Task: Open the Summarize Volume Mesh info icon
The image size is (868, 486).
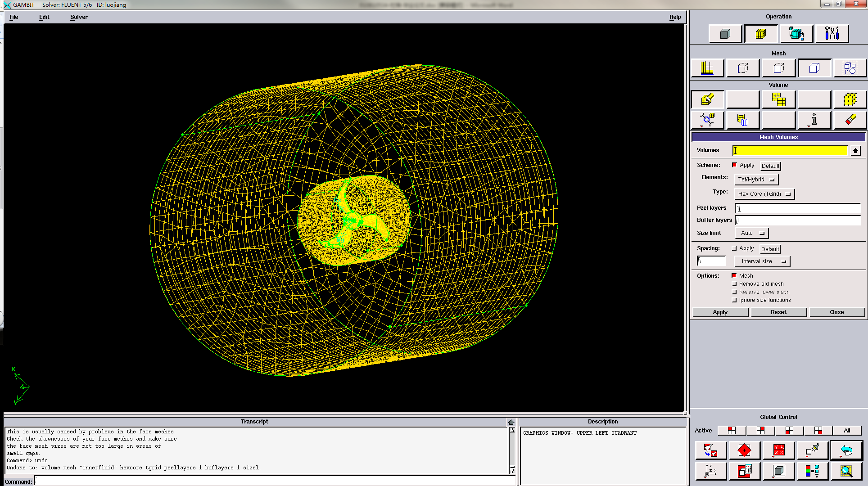Action: 814,120
